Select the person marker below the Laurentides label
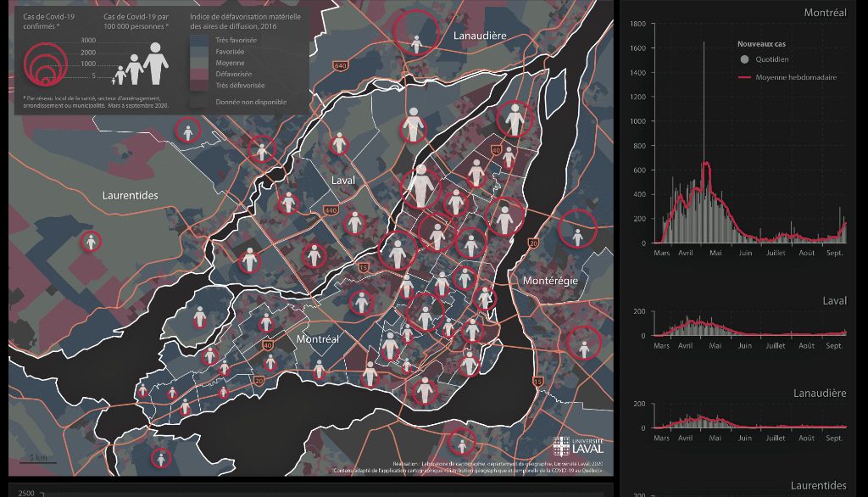Viewport: 868px width, 497px height. (x=91, y=241)
